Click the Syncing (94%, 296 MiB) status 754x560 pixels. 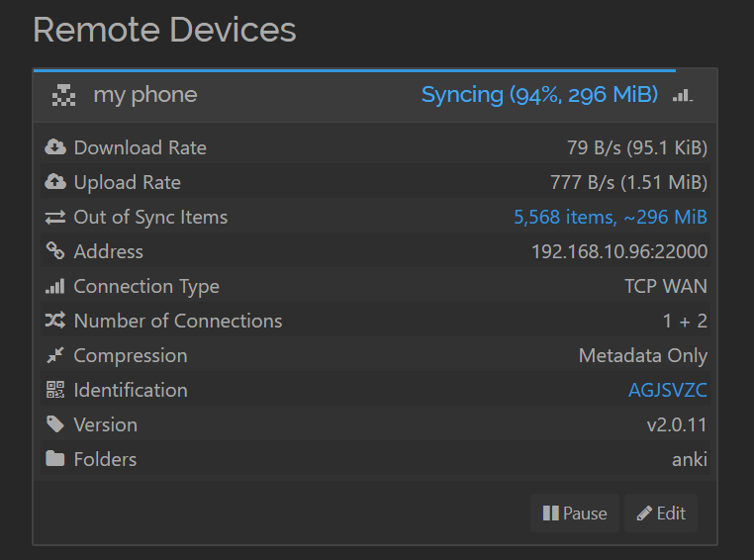(x=539, y=95)
